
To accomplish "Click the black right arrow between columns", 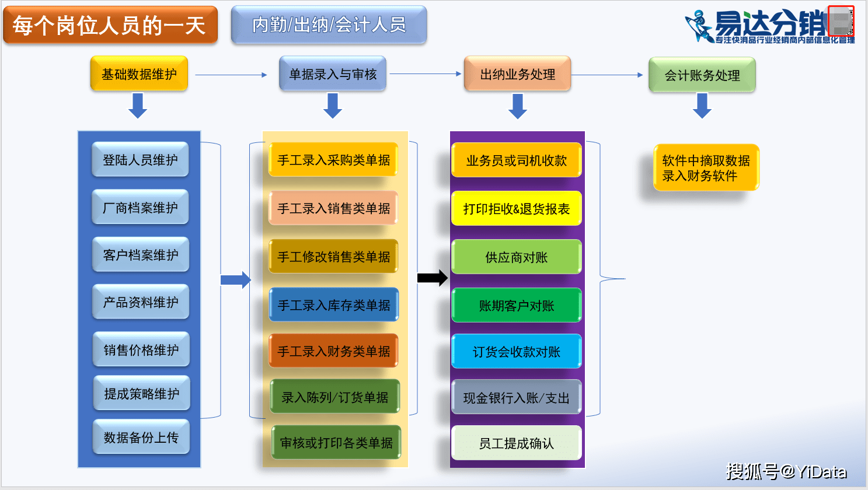I will (433, 278).
